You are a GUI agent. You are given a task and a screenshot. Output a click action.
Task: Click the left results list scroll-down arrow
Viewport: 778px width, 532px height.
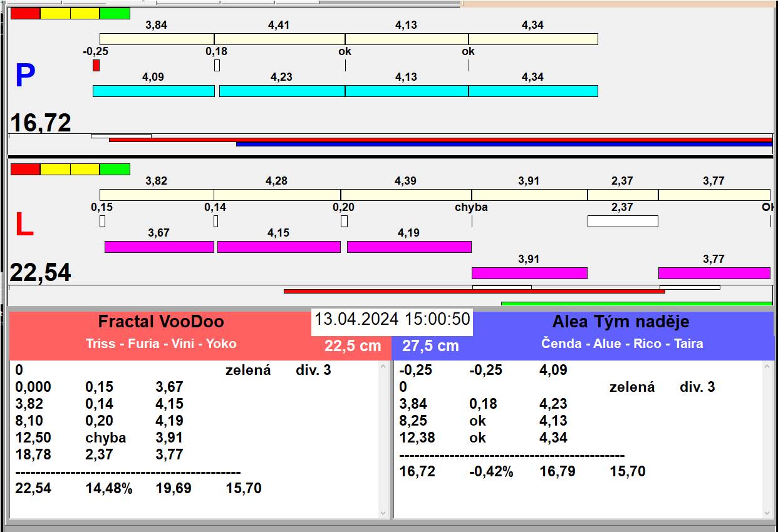pos(383,513)
